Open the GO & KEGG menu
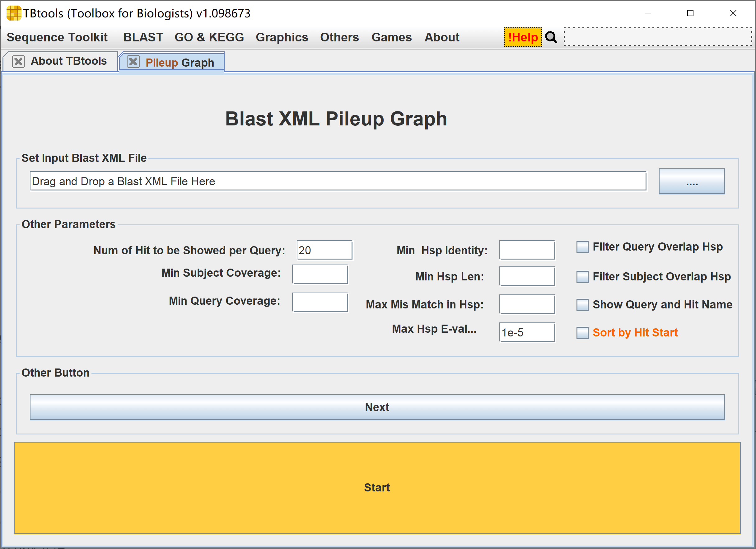This screenshot has width=756, height=549. tap(209, 37)
